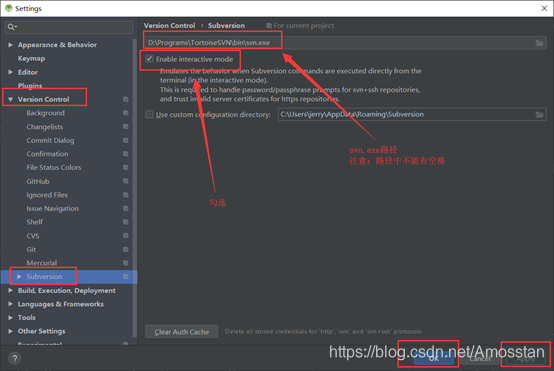Click project-level icon beside Git
This screenshot has width=554, height=371.
pyautogui.click(x=125, y=249)
